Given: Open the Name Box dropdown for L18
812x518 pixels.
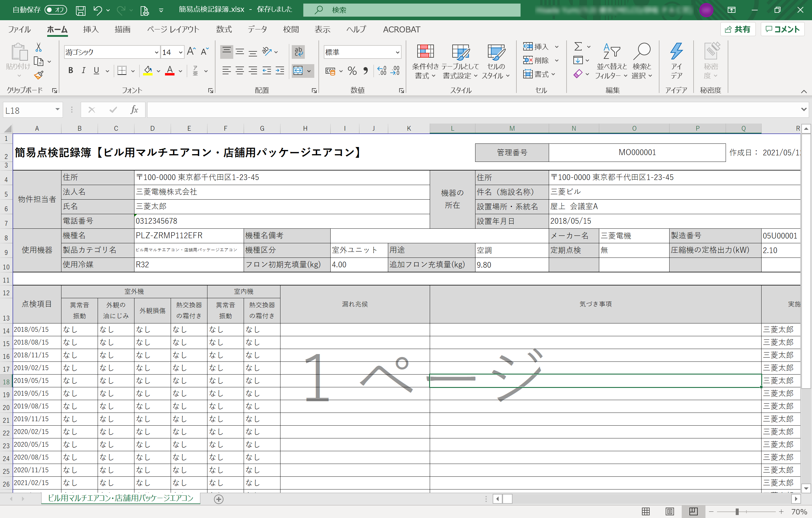Looking at the screenshot, I should 57,110.
